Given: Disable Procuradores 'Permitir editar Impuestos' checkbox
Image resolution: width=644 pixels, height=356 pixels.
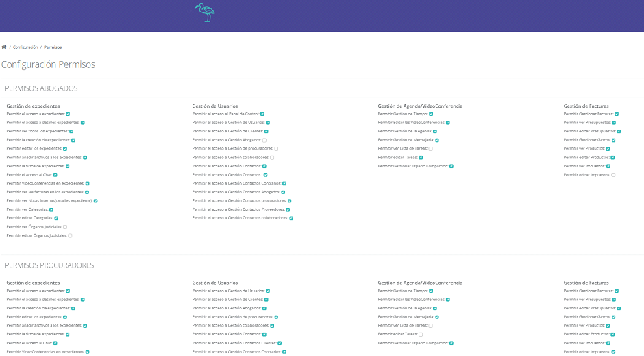Looking at the screenshot, I should (x=613, y=352).
